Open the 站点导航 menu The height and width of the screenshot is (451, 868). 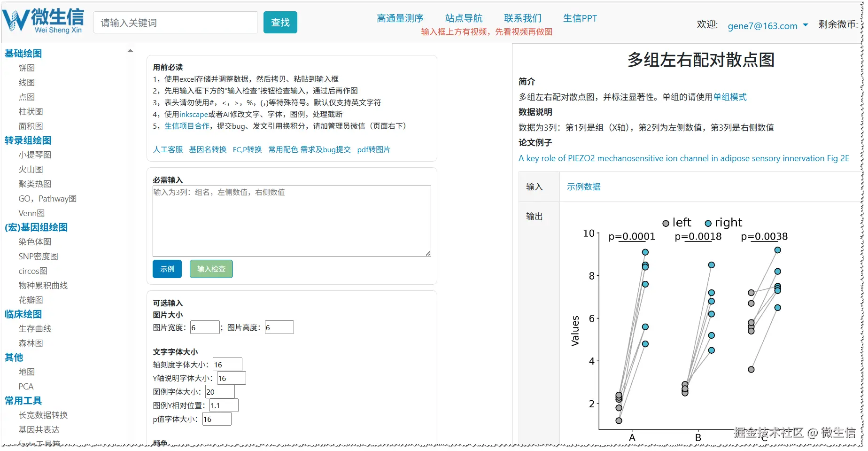pyautogui.click(x=464, y=18)
